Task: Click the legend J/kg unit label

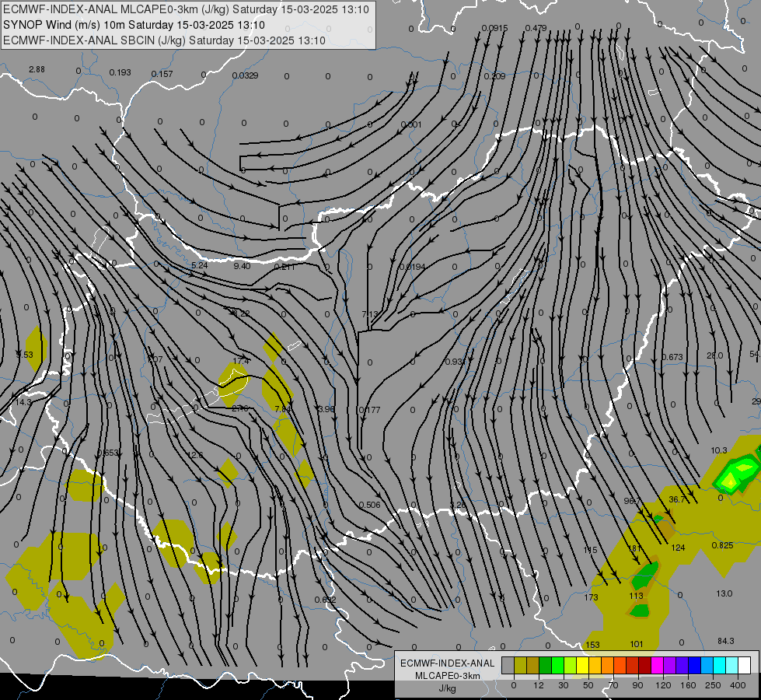Action: (447, 688)
